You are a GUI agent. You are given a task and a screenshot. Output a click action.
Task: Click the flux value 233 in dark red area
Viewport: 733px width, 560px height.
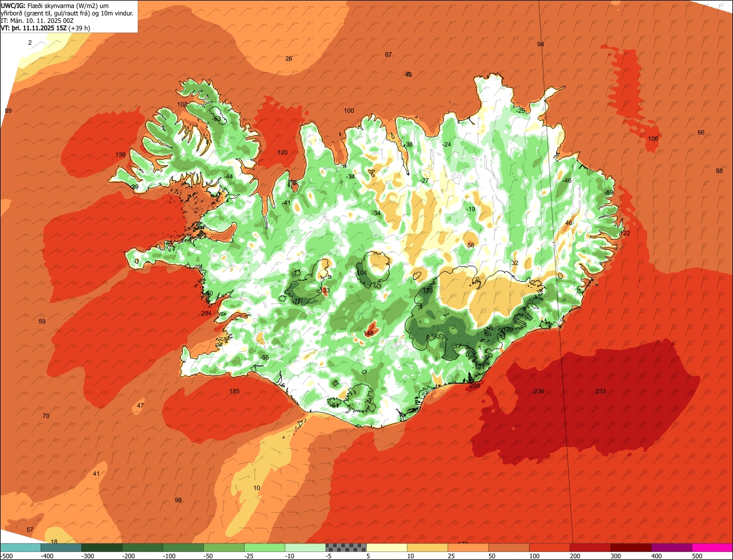click(x=601, y=391)
